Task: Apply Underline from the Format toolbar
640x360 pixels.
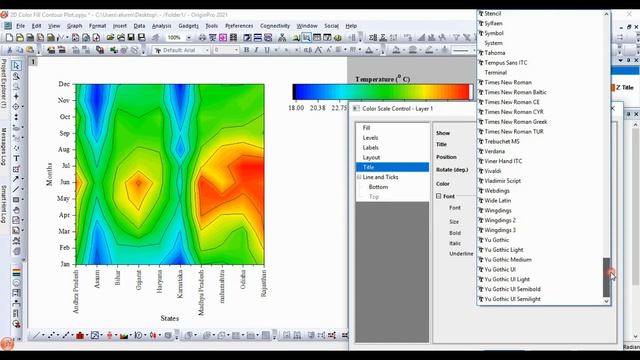Action: [267, 50]
